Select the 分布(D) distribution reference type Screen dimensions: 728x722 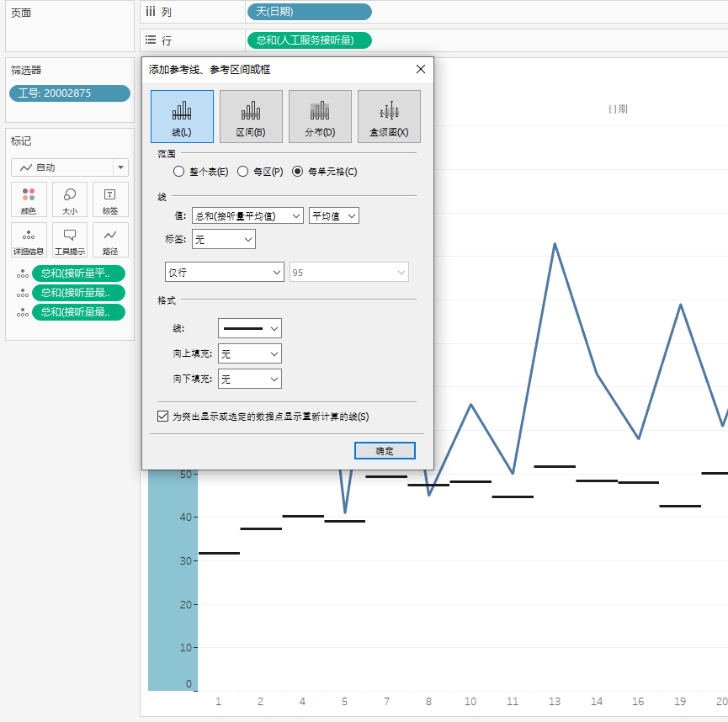[x=320, y=116]
